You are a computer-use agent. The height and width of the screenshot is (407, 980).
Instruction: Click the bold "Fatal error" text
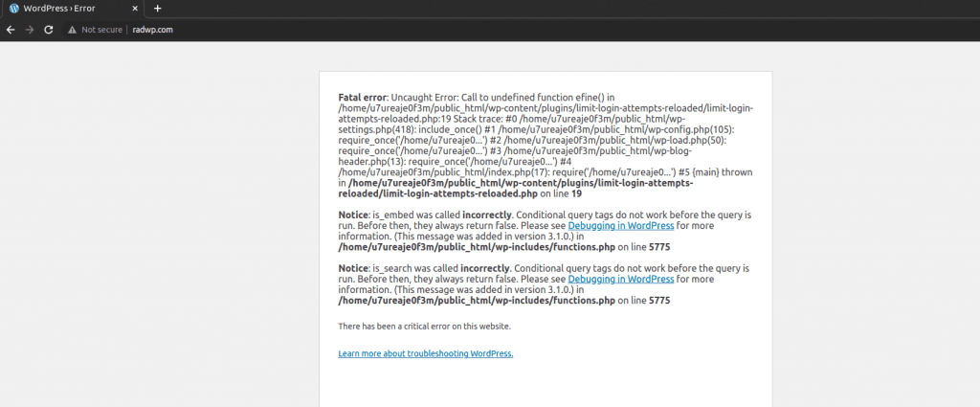[x=362, y=98]
